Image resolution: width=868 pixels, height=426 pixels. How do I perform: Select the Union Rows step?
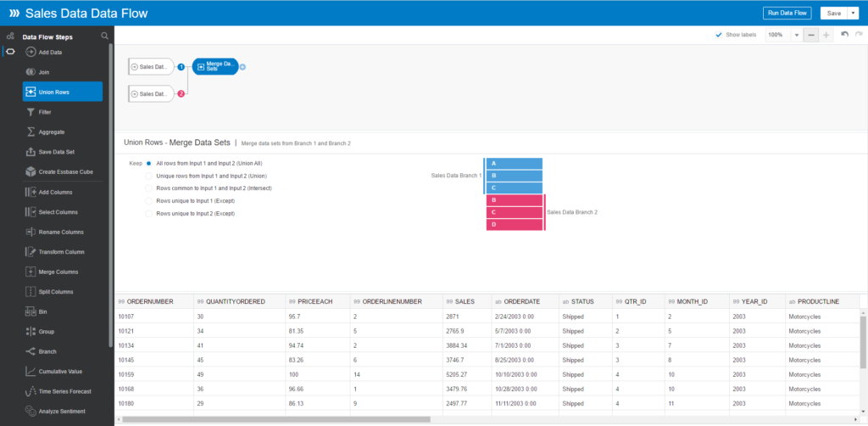63,92
